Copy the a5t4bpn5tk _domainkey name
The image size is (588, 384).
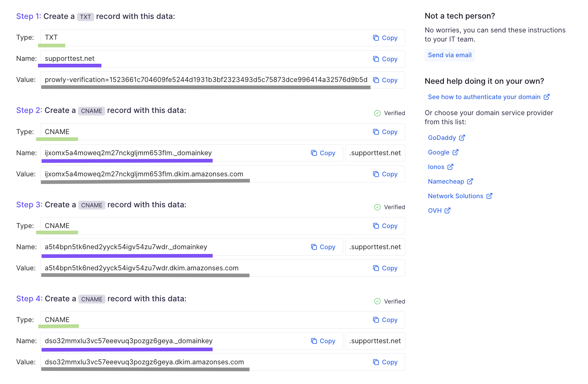pyautogui.click(x=323, y=247)
